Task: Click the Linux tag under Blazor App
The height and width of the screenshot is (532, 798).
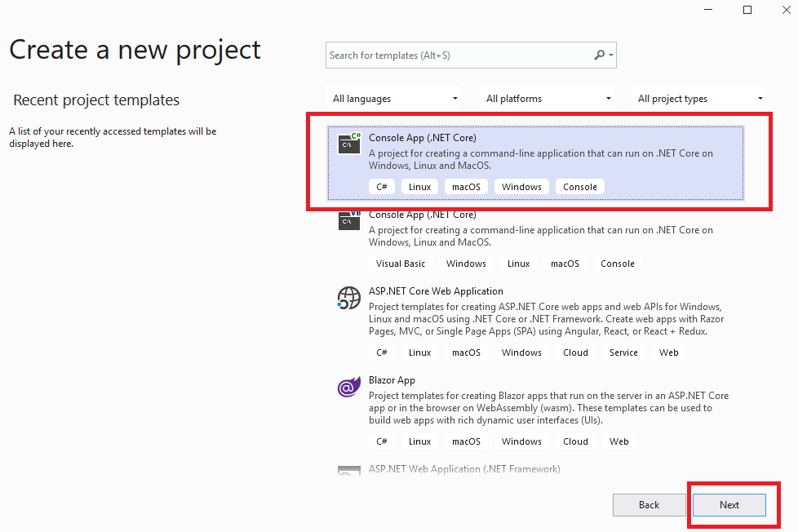Action: pyautogui.click(x=420, y=441)
